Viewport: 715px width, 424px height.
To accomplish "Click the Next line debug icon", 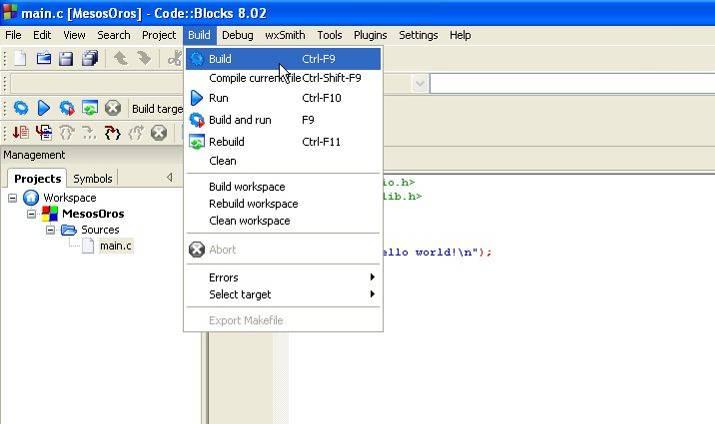I will (x=67, y=133).
